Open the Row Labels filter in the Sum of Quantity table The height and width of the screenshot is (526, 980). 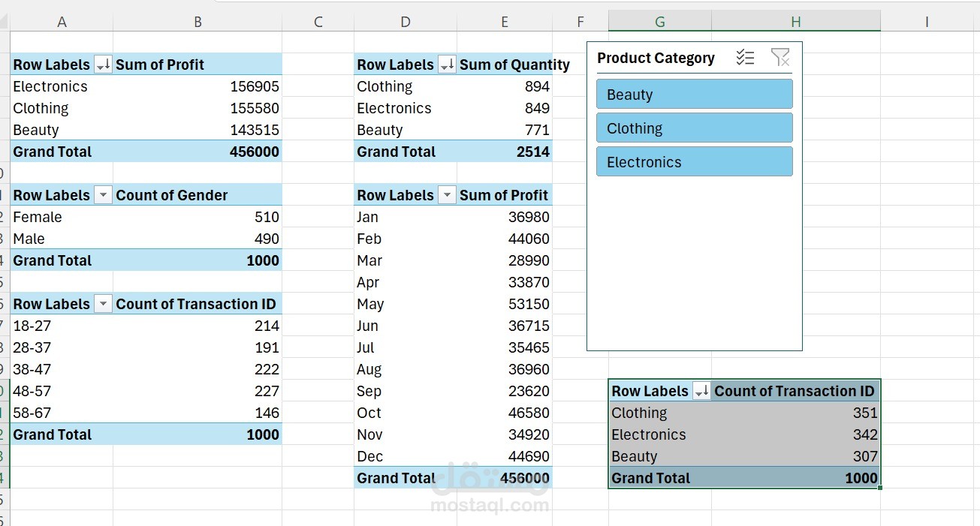point(447,65)
